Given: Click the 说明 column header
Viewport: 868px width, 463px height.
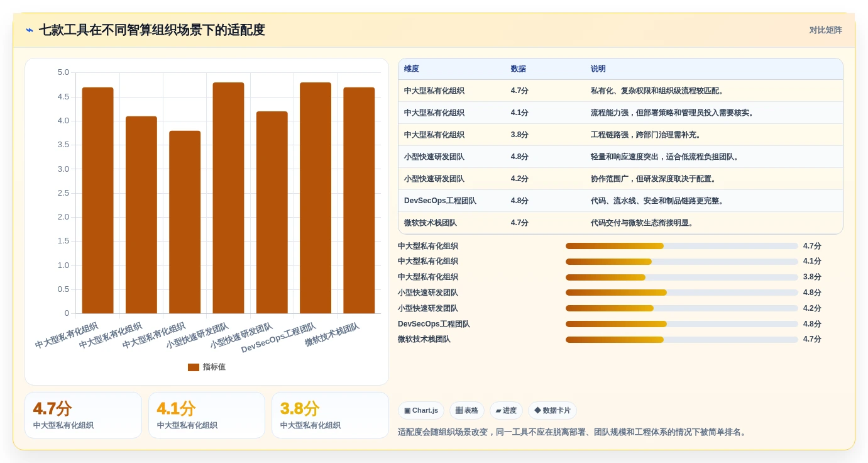Looking at the screenshot, I should pyautogui.click(x=598, y=69).
